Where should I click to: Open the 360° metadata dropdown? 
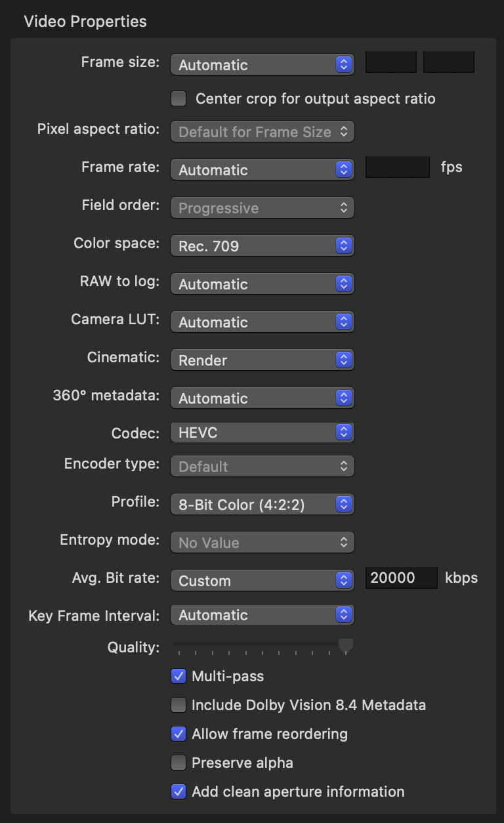[x=262, y=398]
